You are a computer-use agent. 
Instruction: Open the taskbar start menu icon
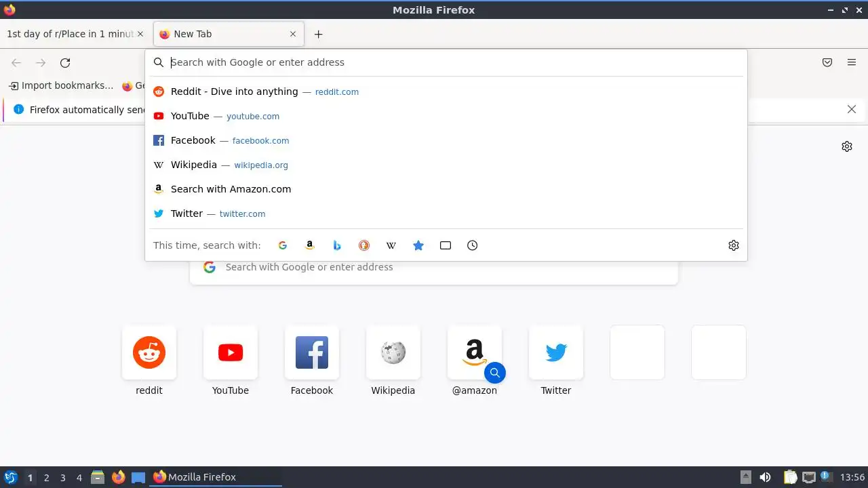point(11,477)
